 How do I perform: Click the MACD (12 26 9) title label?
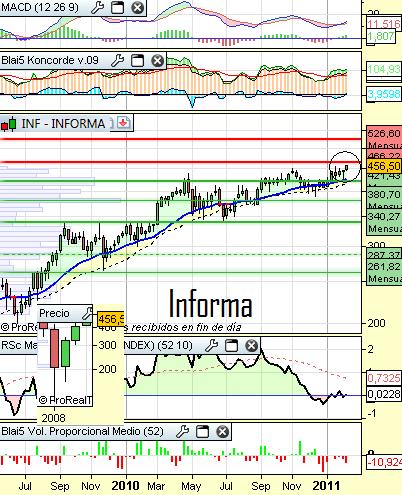40,7
